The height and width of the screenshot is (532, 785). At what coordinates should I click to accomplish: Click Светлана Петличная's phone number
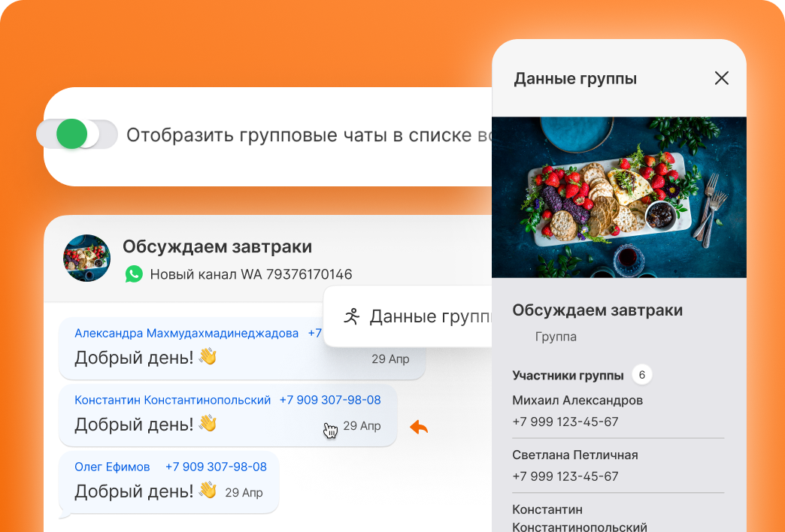tap(565, 476)
